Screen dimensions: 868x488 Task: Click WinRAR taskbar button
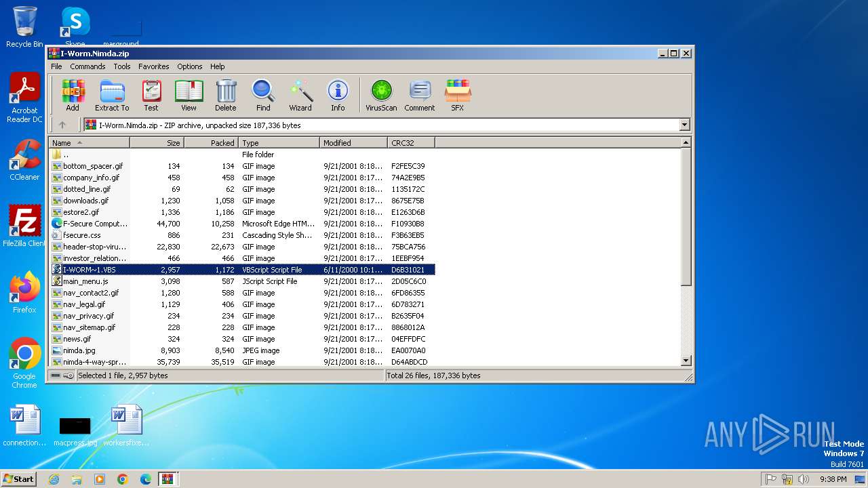[168, 479]
